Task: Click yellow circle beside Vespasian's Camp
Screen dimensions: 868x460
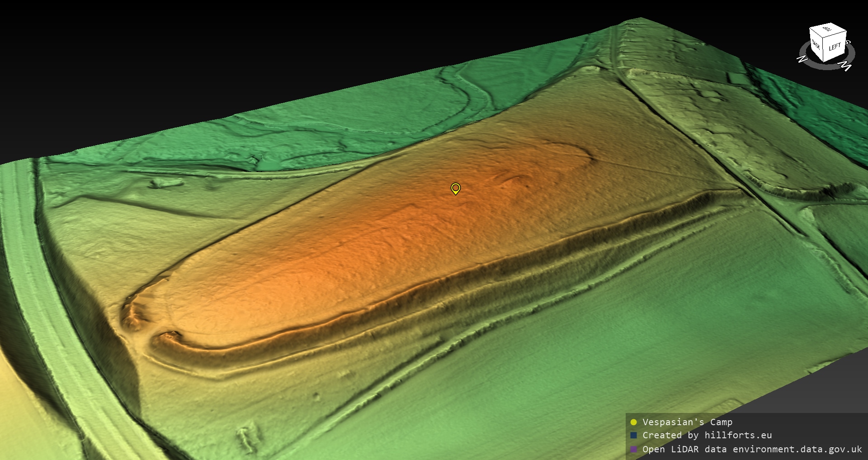Action: (x=633, y=422)
